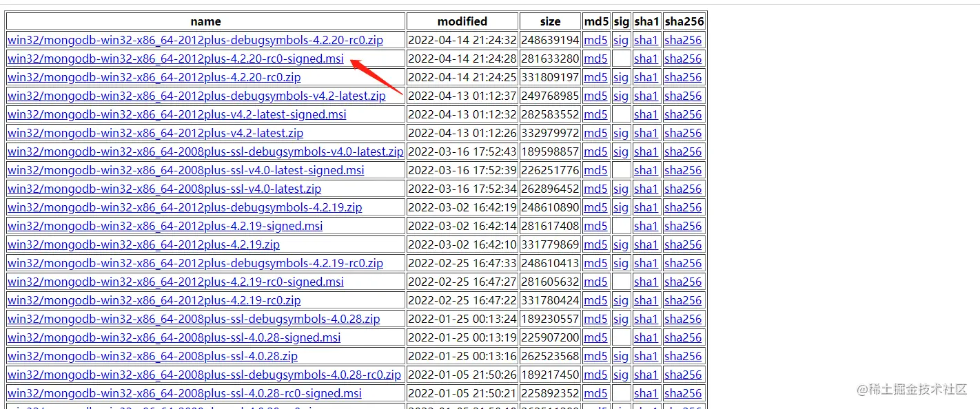This screenshot has height=409, width=980.
Task: Open 2008plus-ssl-debugsymbols-4.0.28-rc0.zip link
Action: coord(205,375)
